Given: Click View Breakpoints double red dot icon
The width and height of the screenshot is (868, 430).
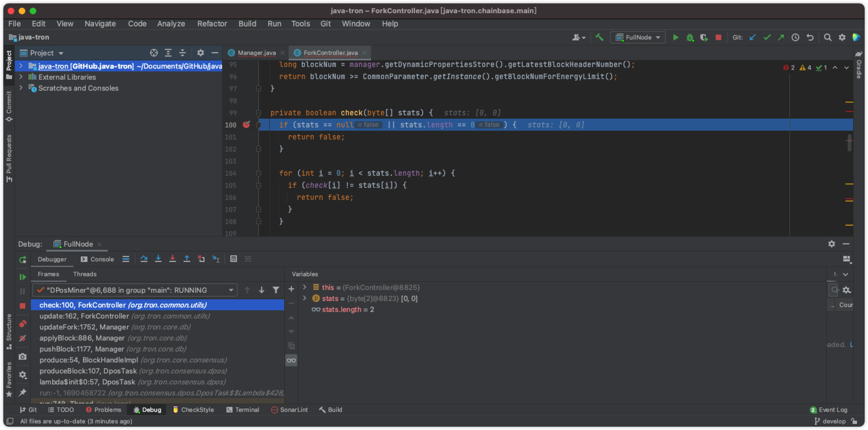Looking at the screenshot, I should (x=23, y=323).
